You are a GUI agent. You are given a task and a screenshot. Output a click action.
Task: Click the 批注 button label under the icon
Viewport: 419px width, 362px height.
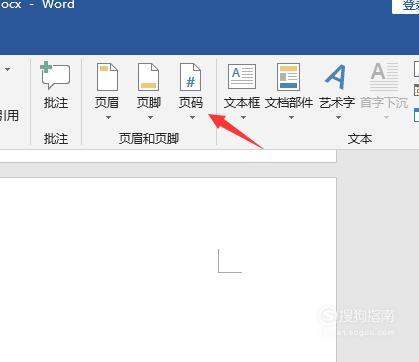coord(56,103)
